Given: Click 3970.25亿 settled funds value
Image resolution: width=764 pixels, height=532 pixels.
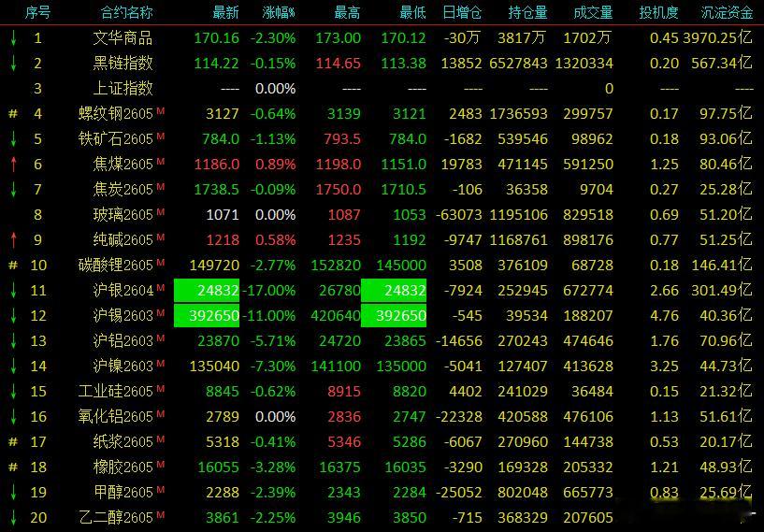Looking at the screenshot, I should pyautogui.click(x=718, y=38).
